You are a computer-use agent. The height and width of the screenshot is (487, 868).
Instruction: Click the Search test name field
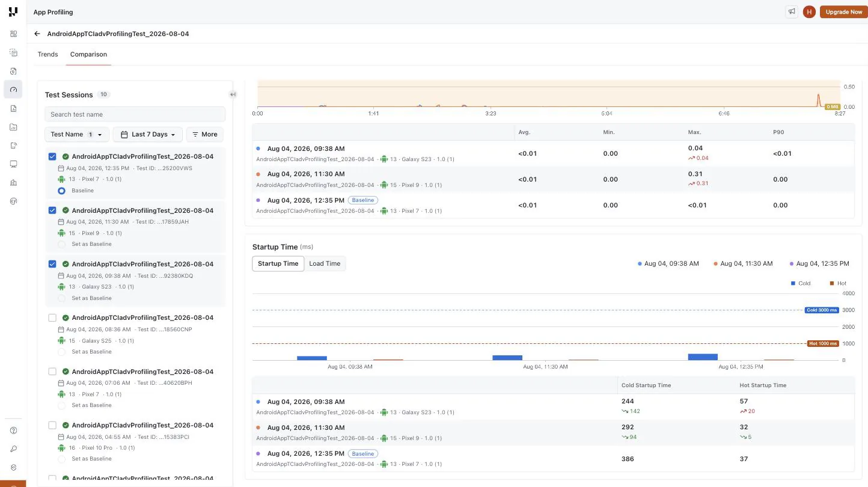135,114
